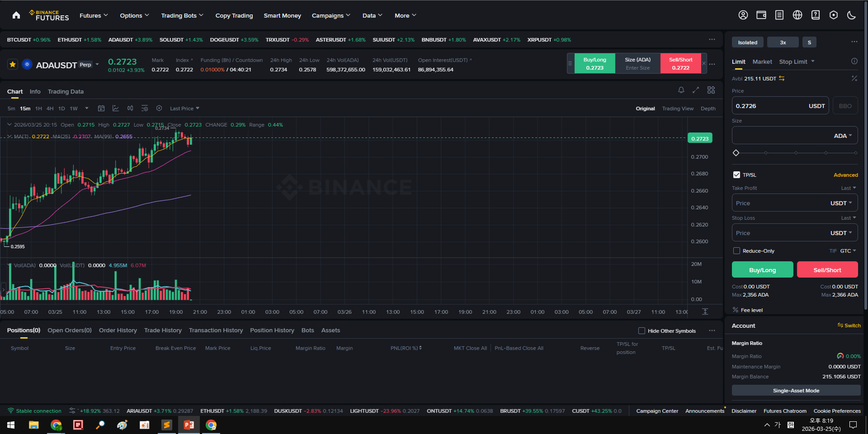Screen dimensions: 868x434
Task: Open the chart indicators line icon
Action: [x=115, y=108]
